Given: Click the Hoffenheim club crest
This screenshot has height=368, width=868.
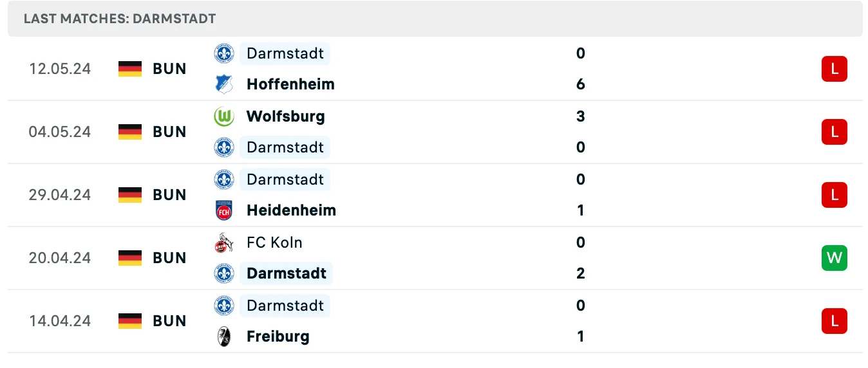Looking at the screenshot, I should coord(223,84).
